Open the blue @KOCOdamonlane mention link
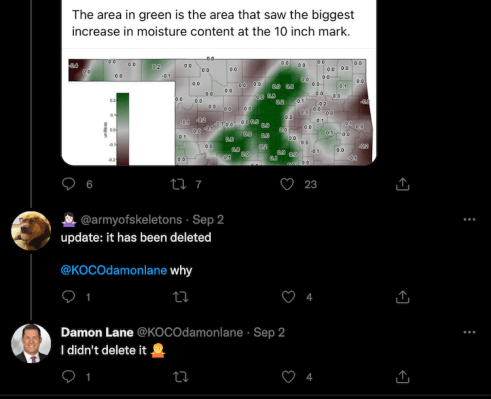Image resolution: width=491 pixels, height=399 pixels. point(114,270)
